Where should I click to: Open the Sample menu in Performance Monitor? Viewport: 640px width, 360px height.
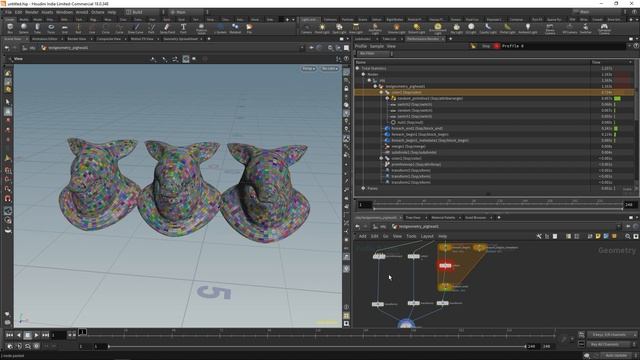click(377, 46)
